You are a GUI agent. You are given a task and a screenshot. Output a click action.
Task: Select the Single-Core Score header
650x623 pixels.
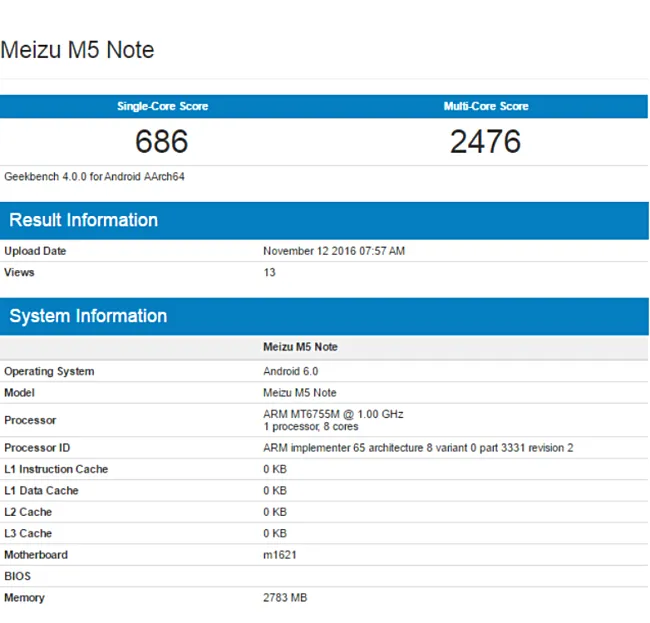162,106
